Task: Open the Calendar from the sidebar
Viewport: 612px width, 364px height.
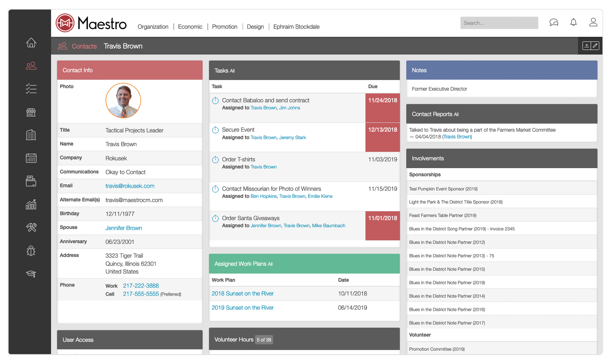Action: tap(31, 158)
